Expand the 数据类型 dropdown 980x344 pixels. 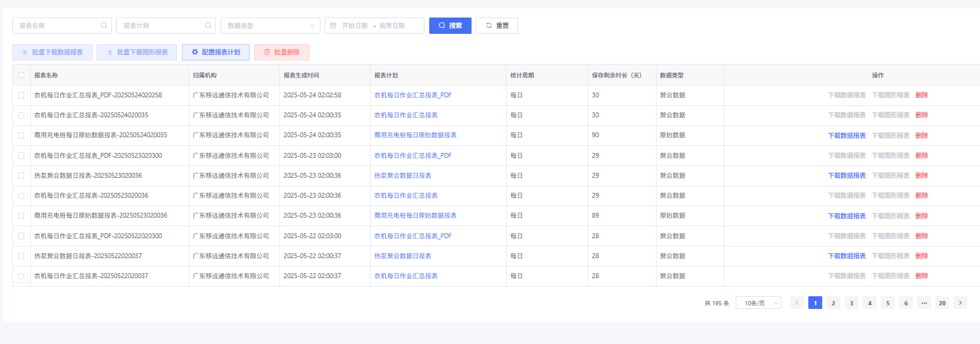(270, 25)
